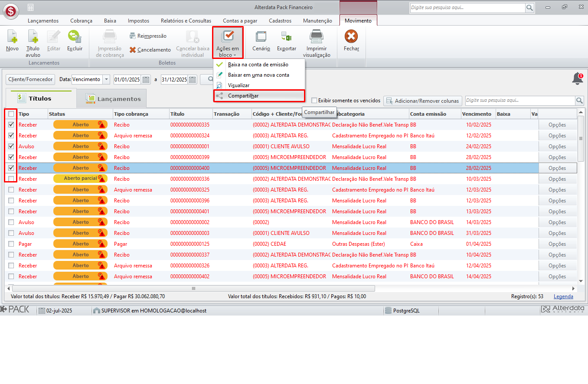Viewport: 588px width, 384px height.
Task: Click the horizontal scrollbar right arrow
Action: (x=573, y=288)
